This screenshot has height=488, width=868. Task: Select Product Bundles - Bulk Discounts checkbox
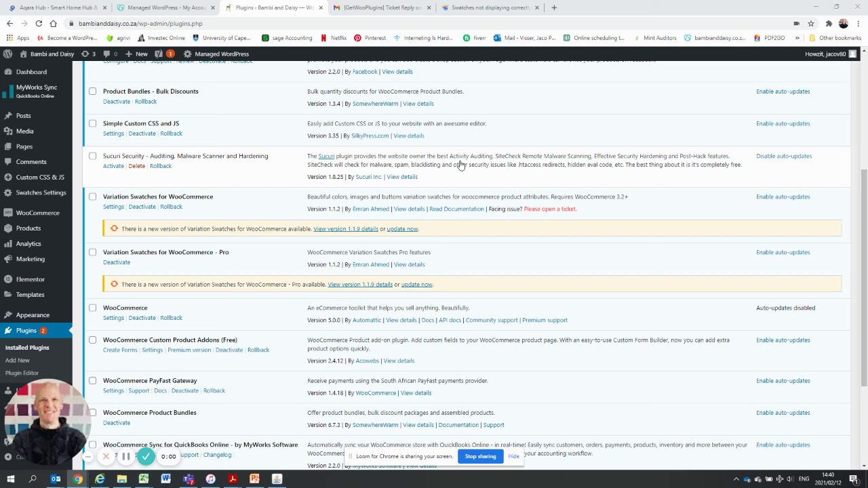(x=93, y=91)
